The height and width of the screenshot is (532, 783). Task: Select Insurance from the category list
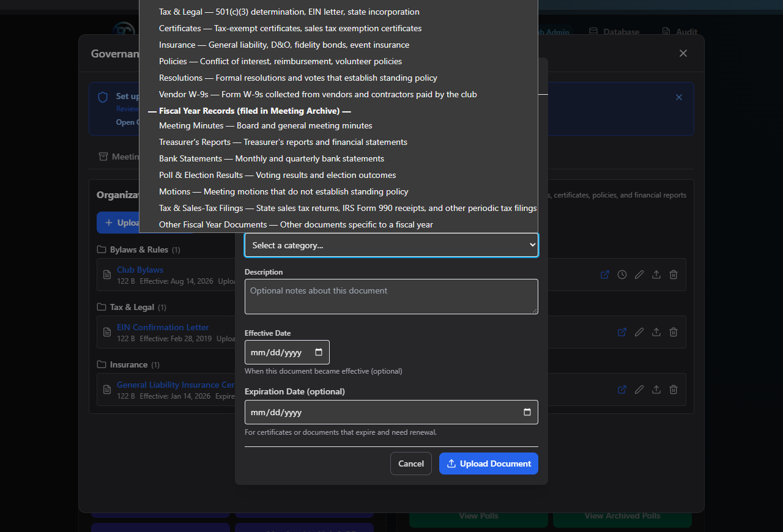pos(339,45)
